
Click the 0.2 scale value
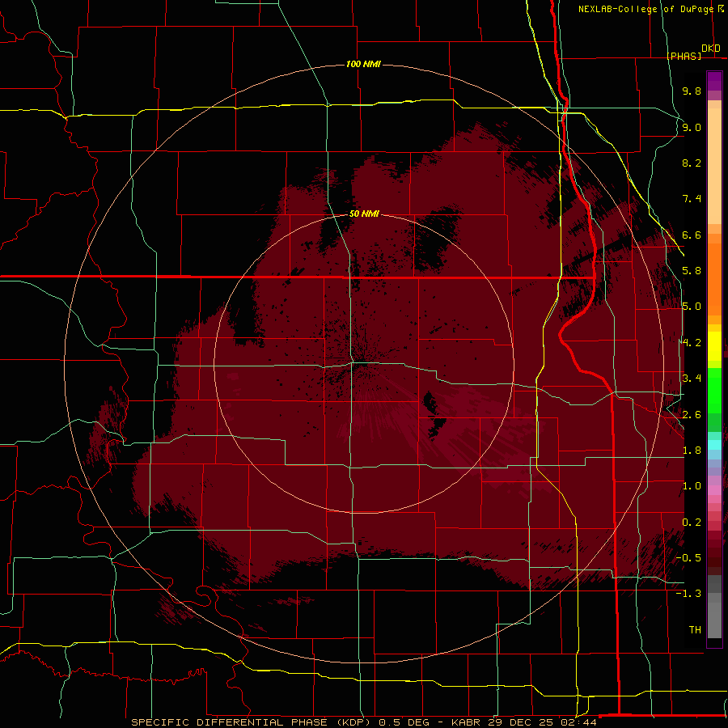[692, 523]
